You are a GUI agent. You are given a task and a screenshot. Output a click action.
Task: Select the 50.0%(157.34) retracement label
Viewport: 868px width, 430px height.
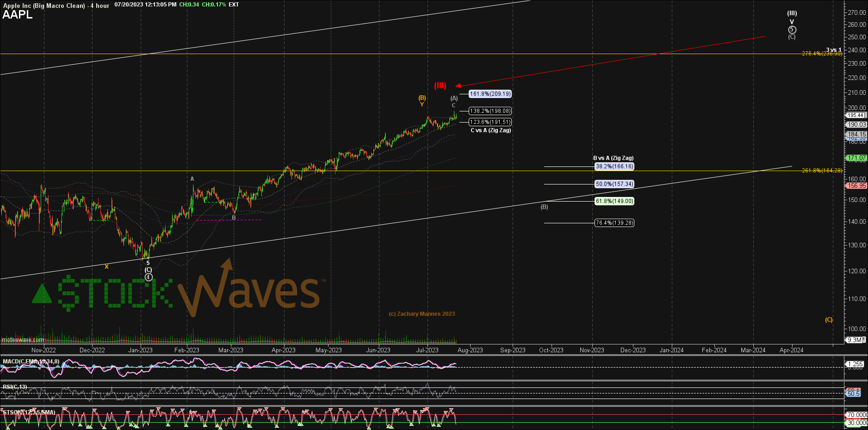[614, 184]
